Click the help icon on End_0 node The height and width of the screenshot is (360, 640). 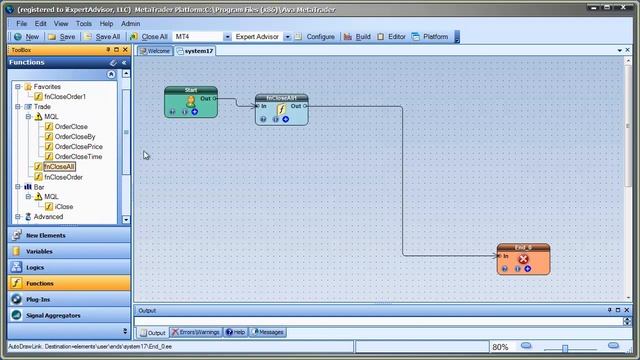point(504,269)
